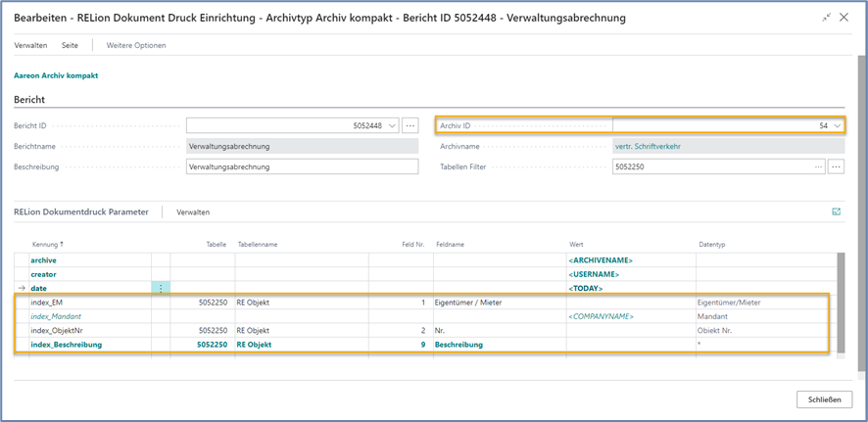Show Weitere Optionen menu
The image size is (868, 422).
tap(136, 45)
